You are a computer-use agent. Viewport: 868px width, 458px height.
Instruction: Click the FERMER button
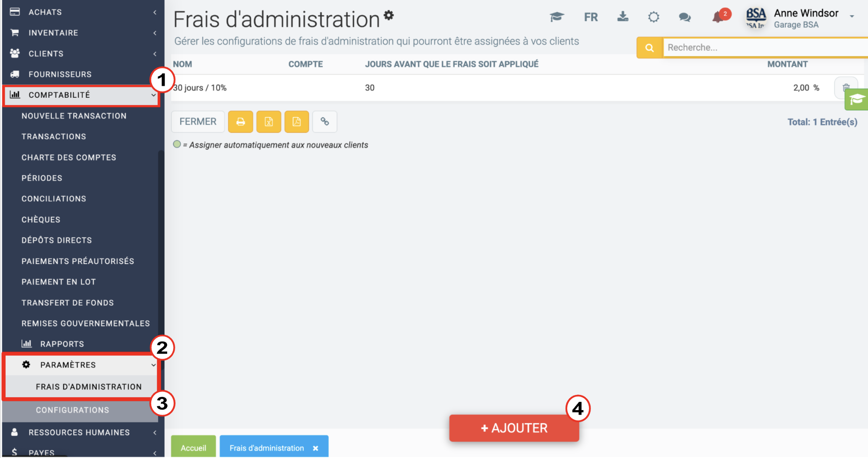[x=198, y=122]
